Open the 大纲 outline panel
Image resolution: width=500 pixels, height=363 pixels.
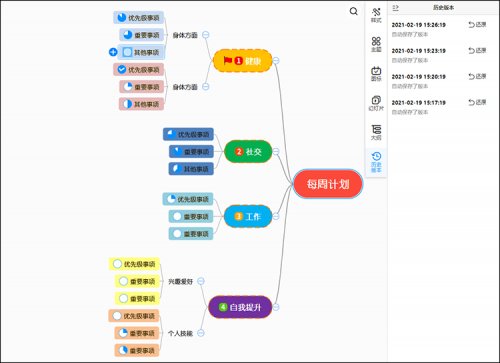click(x=376, y=132)
